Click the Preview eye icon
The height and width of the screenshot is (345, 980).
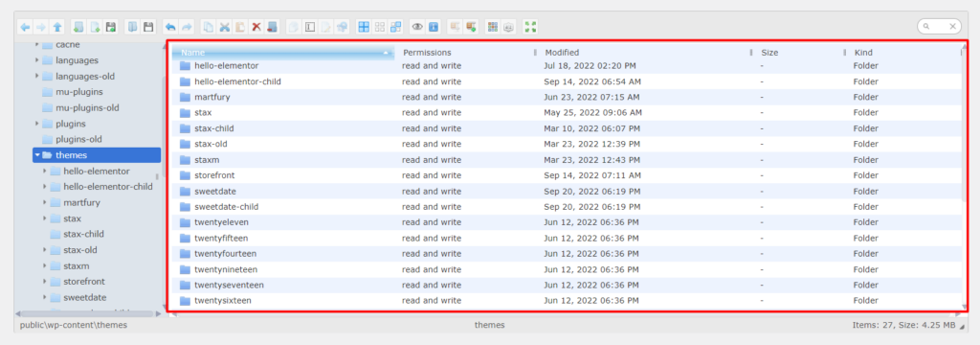tap(417, 27)
